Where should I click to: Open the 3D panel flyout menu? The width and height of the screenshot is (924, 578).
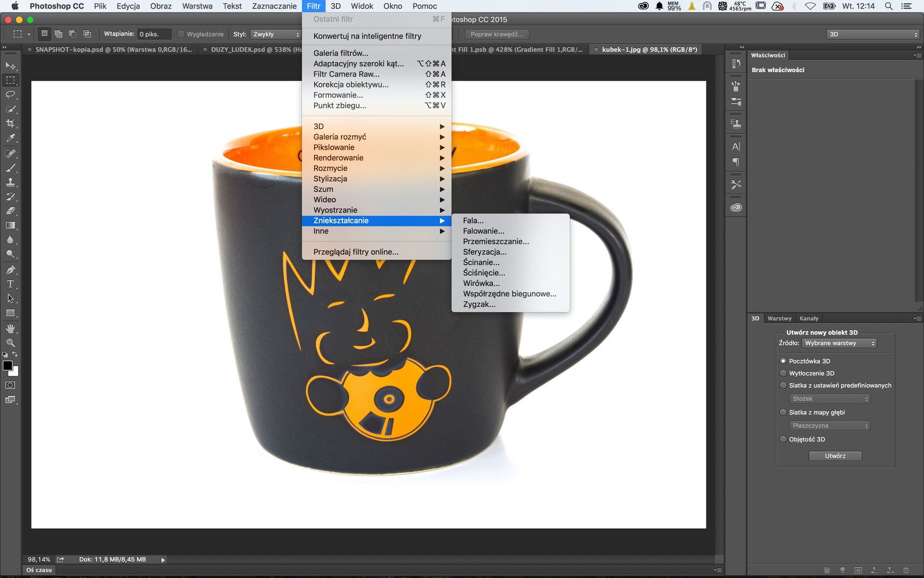pyautogui.click(x=916, y=319)
